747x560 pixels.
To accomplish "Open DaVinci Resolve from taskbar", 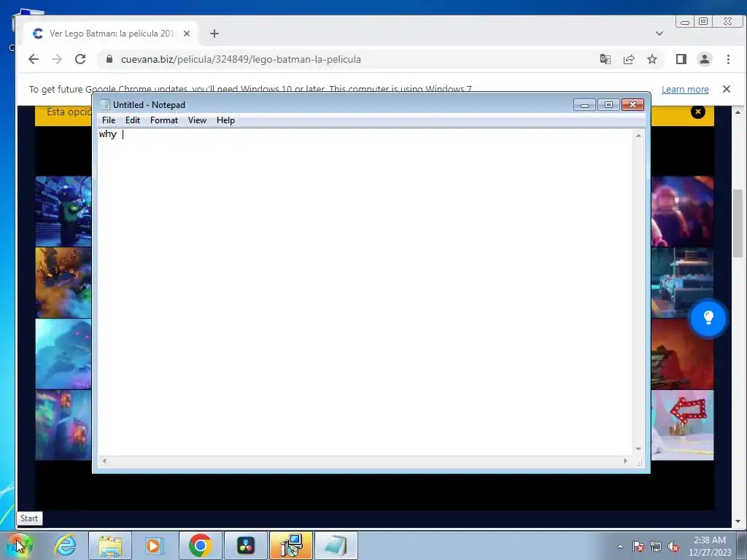I will point(246,545).
